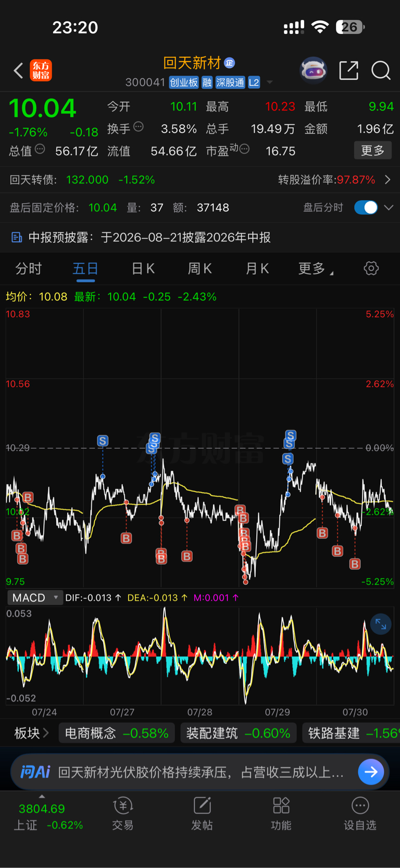Open 装配建筑 sector chip
The width and height of the screenshot is (400, 868).
[x=239, y=733]
